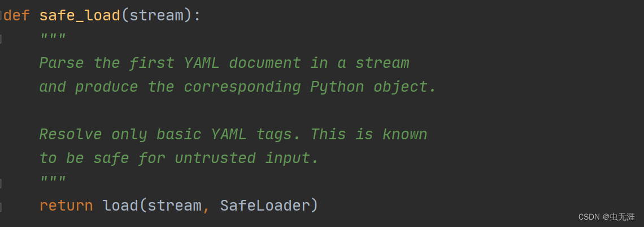Click the SafeLoader class reference

265,205
